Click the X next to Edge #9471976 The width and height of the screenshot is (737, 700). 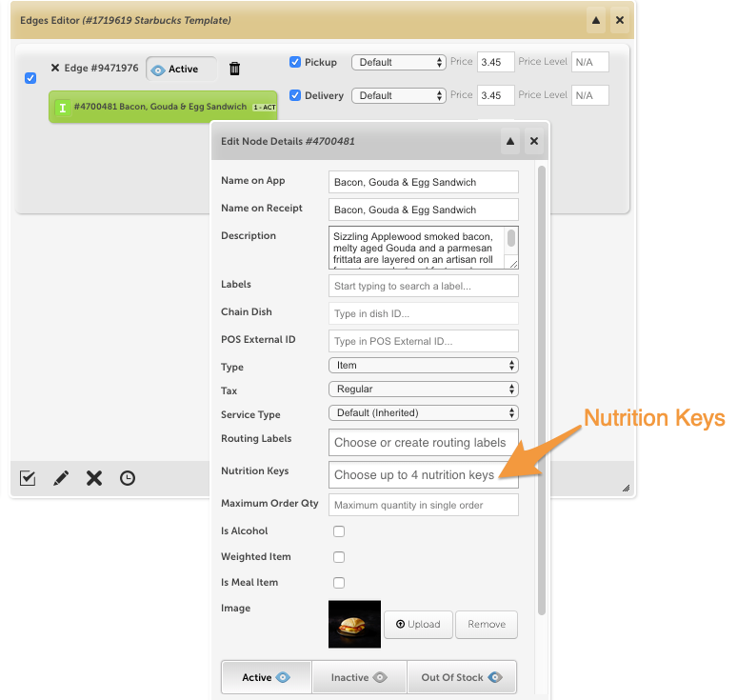point(55,68)
